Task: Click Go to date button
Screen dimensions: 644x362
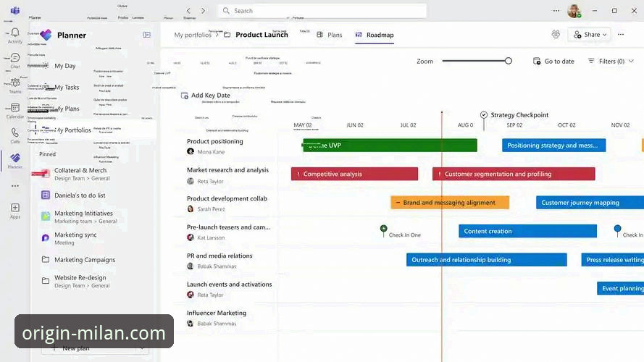Action: coord(553,61)
